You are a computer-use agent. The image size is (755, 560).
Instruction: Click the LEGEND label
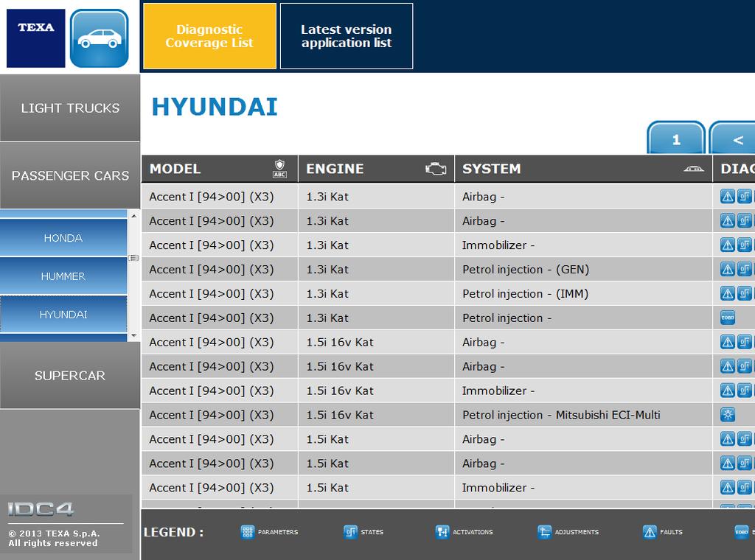(173, 532)
